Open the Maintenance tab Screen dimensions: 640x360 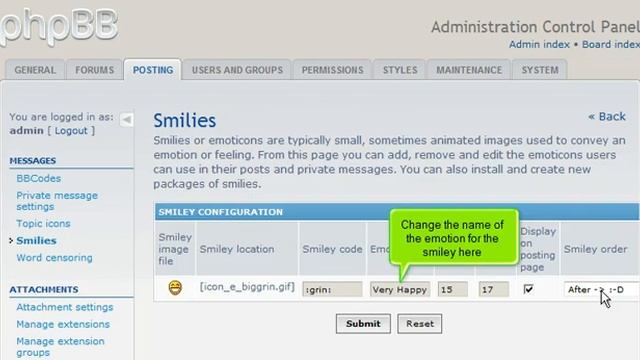[469, 70]
